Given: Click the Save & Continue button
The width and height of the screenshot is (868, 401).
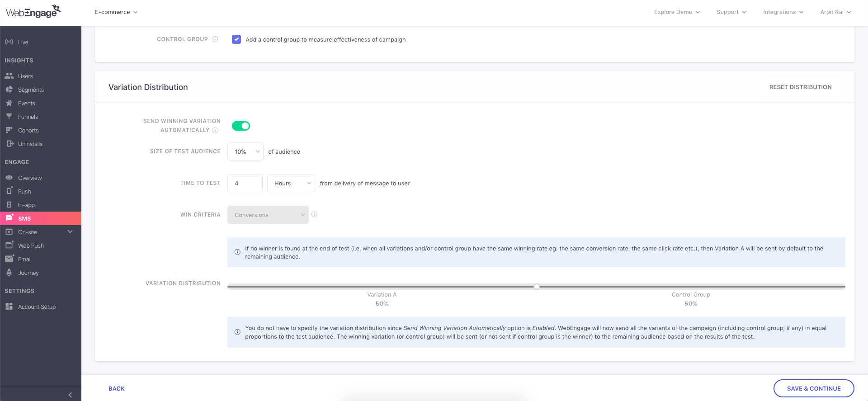Looking at the screenshot, I should click(x=814, y=388).
